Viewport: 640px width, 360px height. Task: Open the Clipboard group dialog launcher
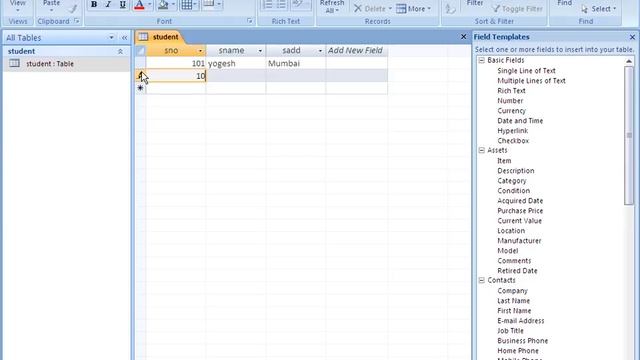pos(76,21)
